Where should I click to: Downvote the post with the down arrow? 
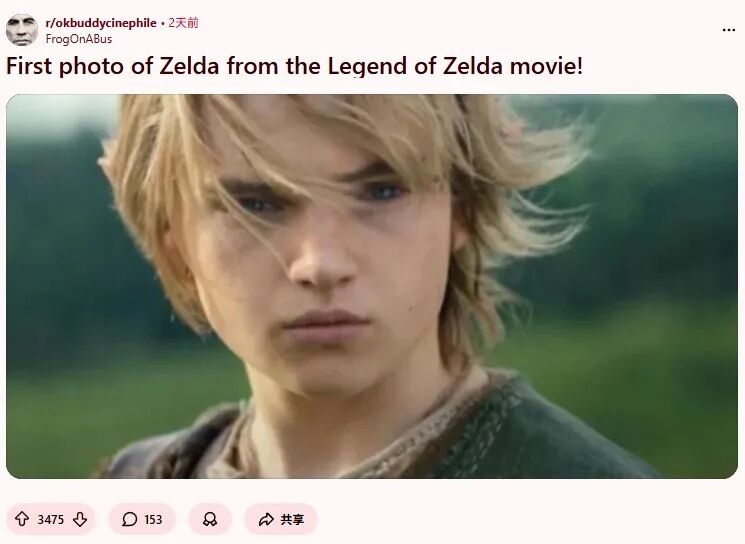(x=80, y=519)
